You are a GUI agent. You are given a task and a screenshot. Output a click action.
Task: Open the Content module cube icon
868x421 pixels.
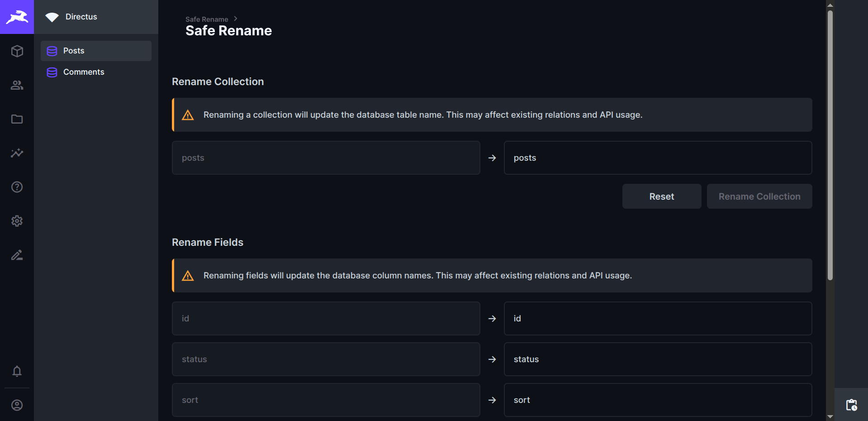click(x=17, y=51)
